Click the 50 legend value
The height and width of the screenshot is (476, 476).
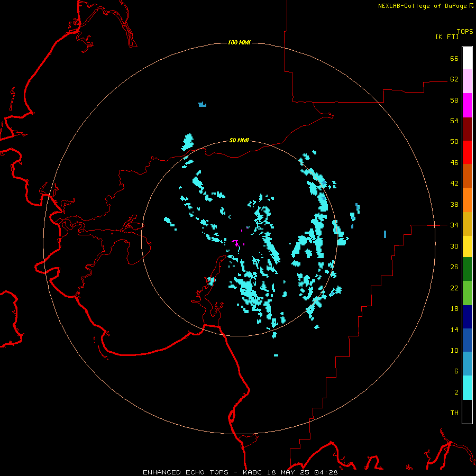(454, 142)
